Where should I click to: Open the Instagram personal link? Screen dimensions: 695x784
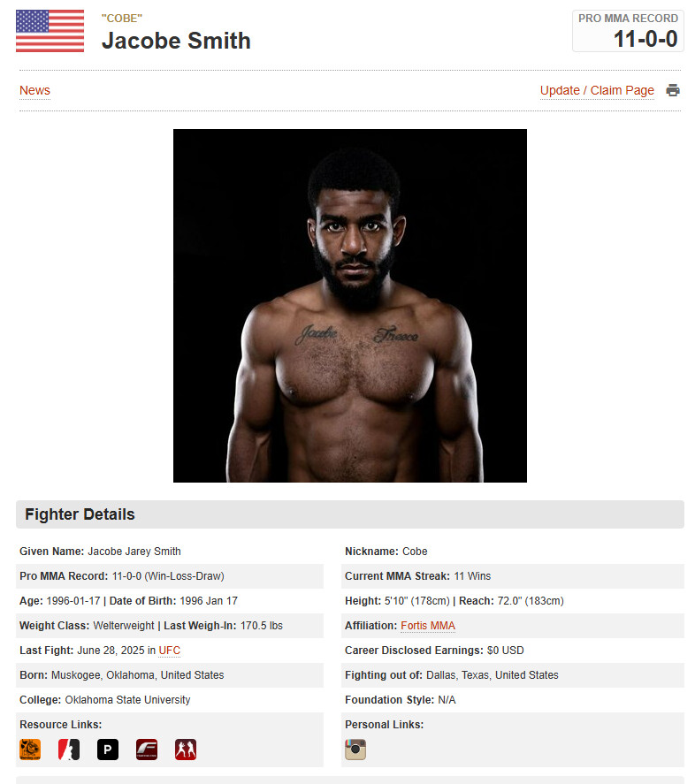click(355, 749)
